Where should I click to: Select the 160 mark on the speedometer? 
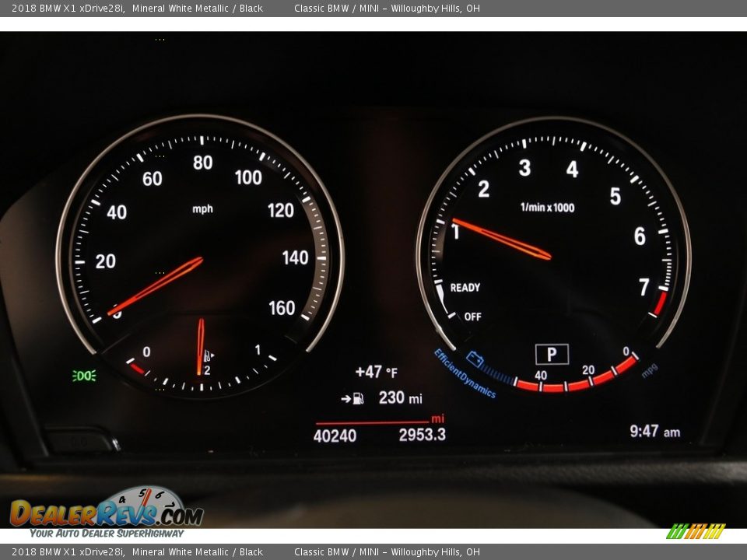[x=282, y=308]
